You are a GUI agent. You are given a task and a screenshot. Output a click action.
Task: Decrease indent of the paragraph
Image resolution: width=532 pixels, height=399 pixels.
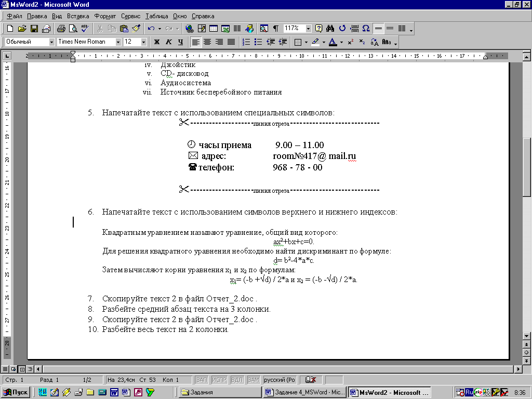[x=271, y=42]
